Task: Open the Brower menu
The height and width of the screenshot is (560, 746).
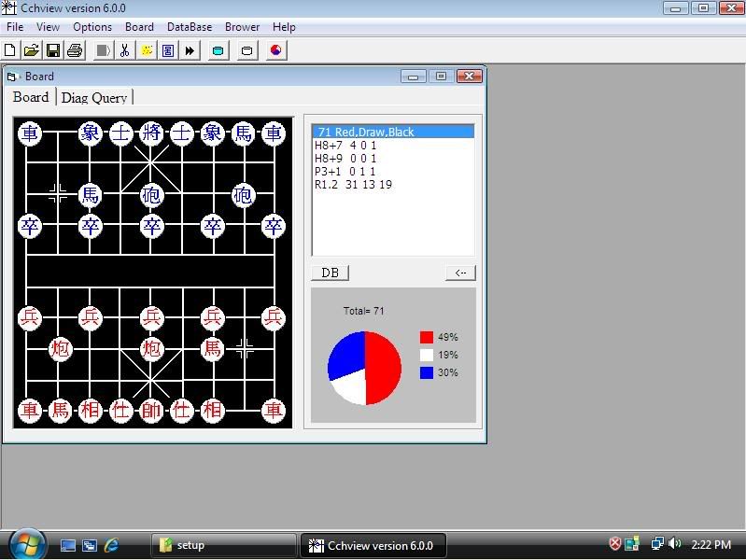Action: 242,27
